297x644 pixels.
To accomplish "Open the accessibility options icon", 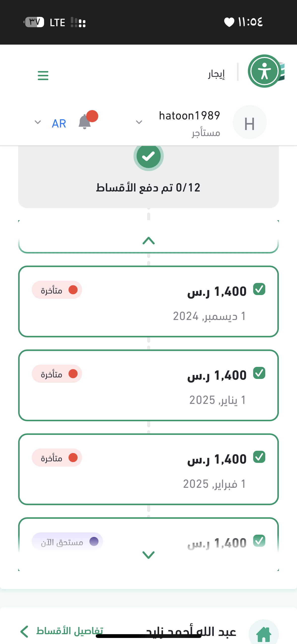I will 264,71.
